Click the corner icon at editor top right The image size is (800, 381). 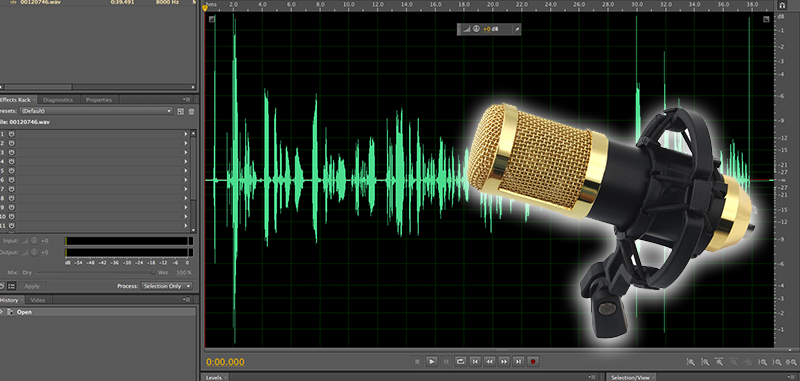(x=766, y=19)
